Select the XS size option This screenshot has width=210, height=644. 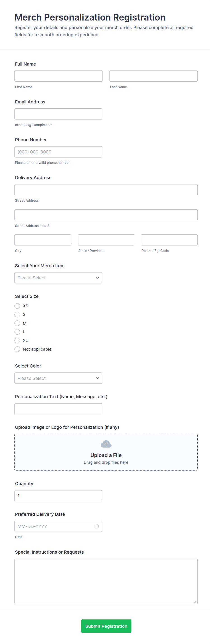(x=17, y=306)
